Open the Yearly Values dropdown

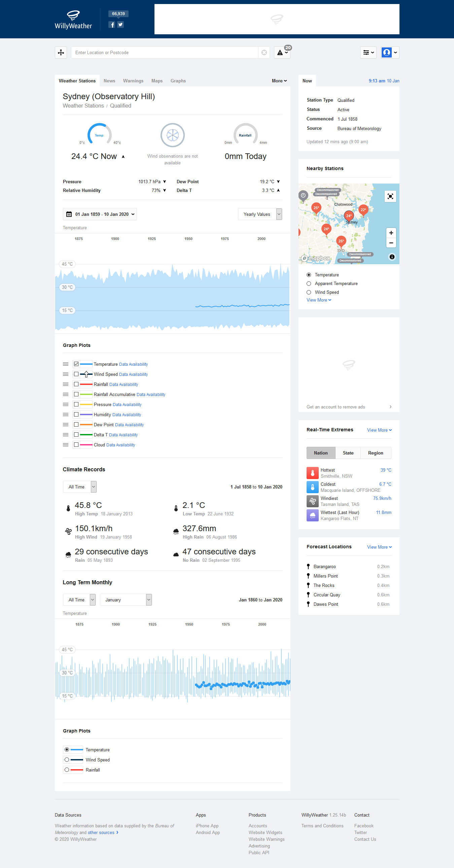[260, 214]
